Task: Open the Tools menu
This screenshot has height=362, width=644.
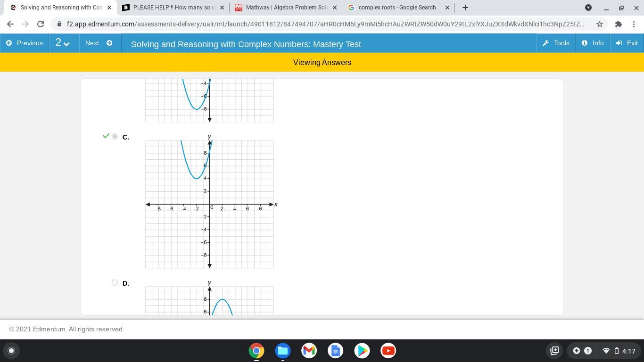Action: pyautogui.click(x=556, y=43)
